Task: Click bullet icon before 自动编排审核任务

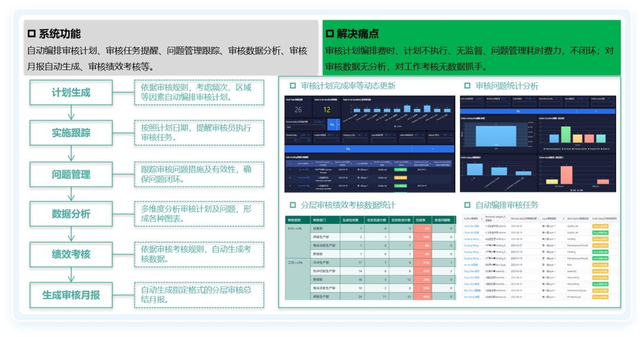Action: (x=467, y=205)
